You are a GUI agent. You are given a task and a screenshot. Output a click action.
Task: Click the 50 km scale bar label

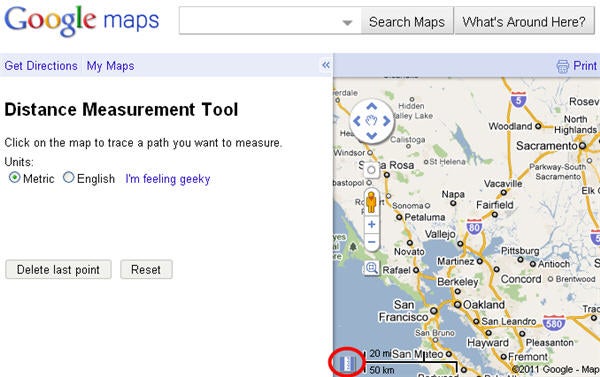382,370
